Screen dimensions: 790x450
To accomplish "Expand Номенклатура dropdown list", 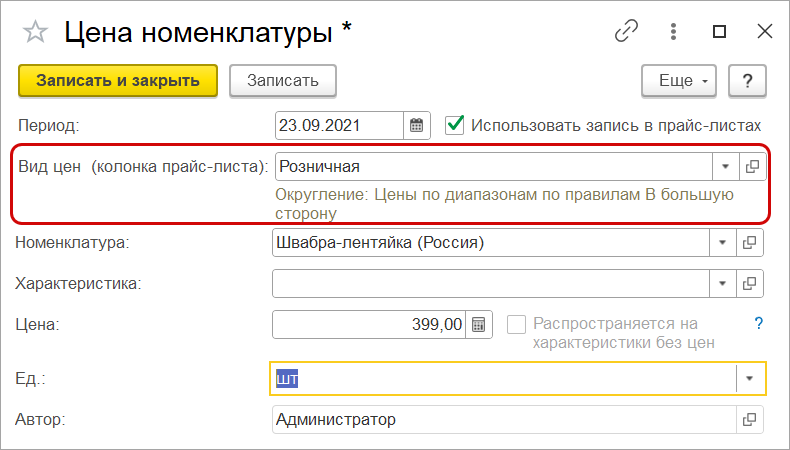I will point(722,242).
